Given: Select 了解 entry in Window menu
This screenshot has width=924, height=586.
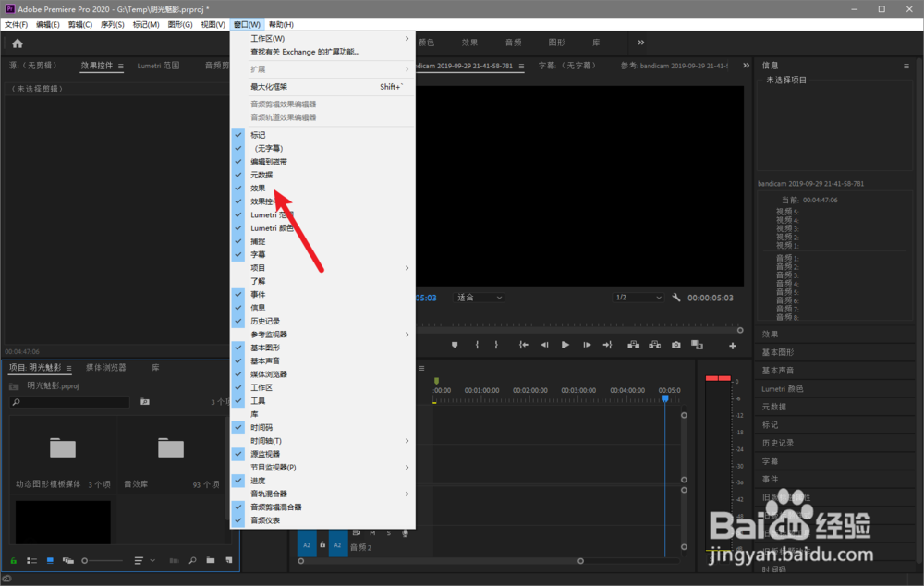Looking at the screenshot, I should click(x=322, y=281).
